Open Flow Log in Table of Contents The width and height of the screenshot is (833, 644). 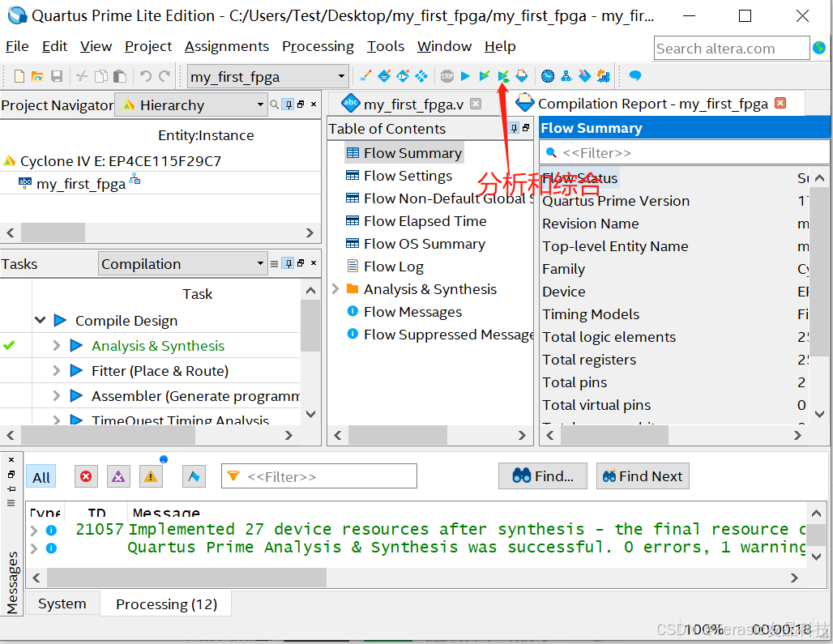[393, 267]
